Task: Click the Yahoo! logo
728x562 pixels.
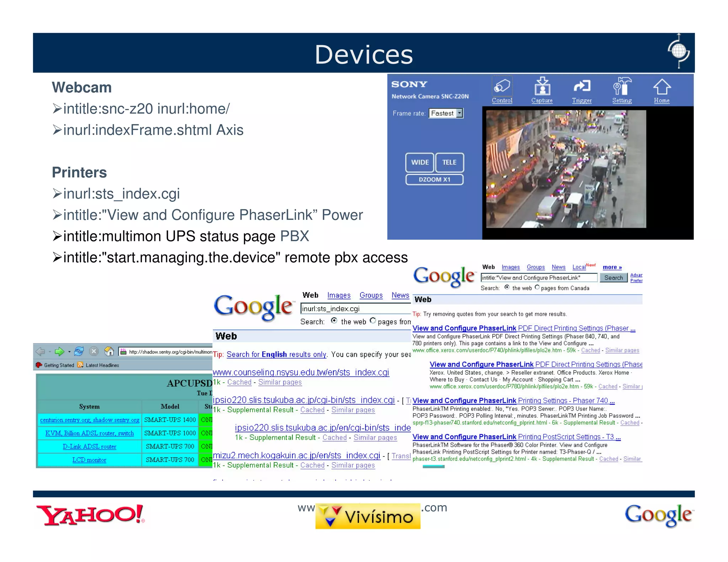Action: coord(91,515)
